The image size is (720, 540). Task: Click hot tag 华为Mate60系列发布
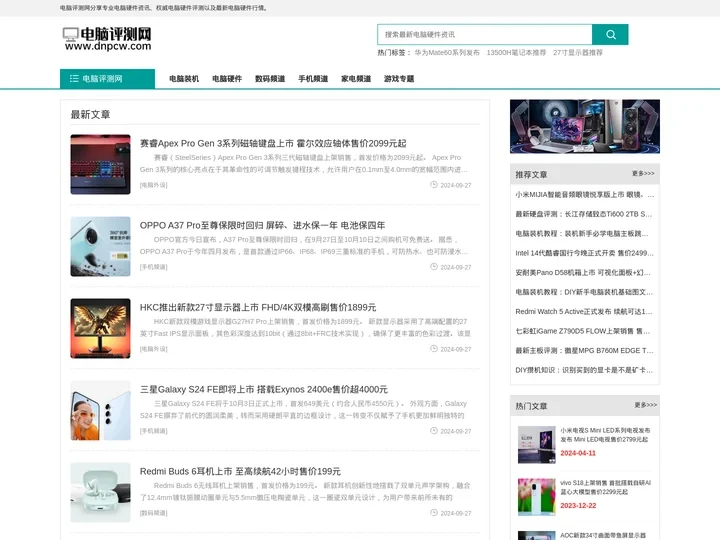(x=447, y=53)
